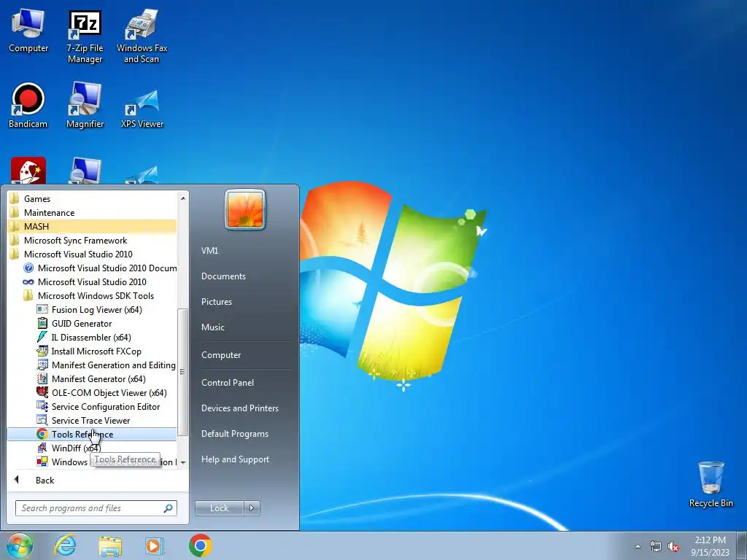Open the shutdown options arrow
Image resolution: width=747 pixels, height=560 pixels.
[252, 508]
